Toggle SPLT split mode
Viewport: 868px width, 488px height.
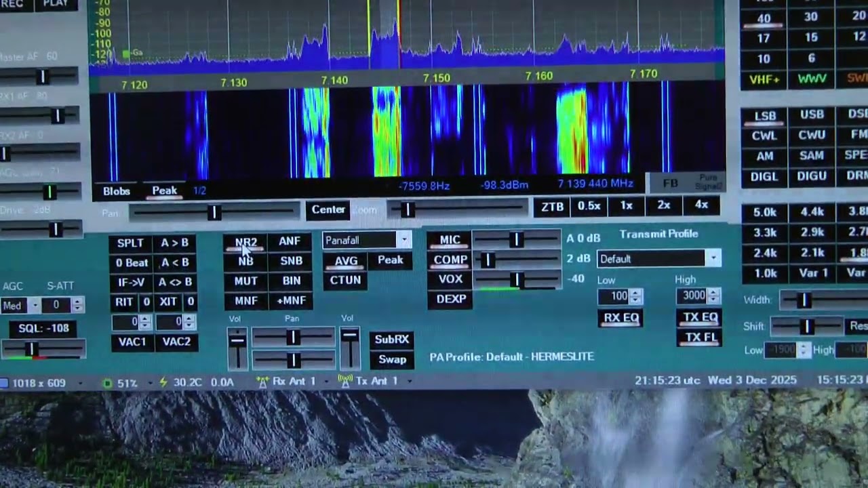[130, 243]
